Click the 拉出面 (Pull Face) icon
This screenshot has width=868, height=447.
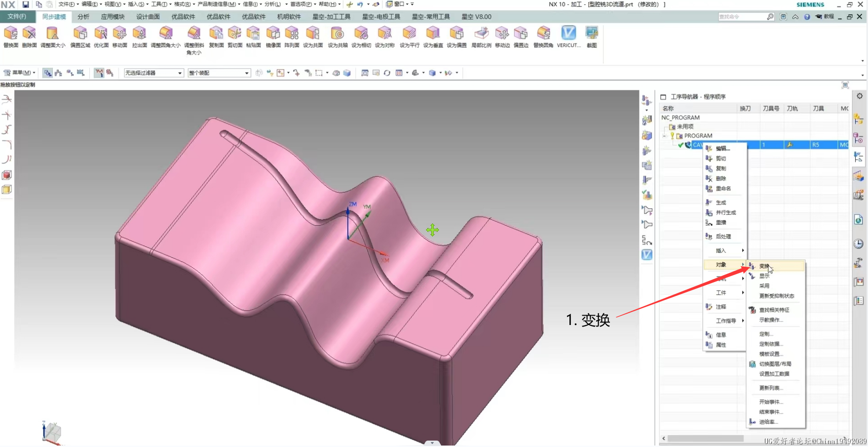tap(140, 37)
